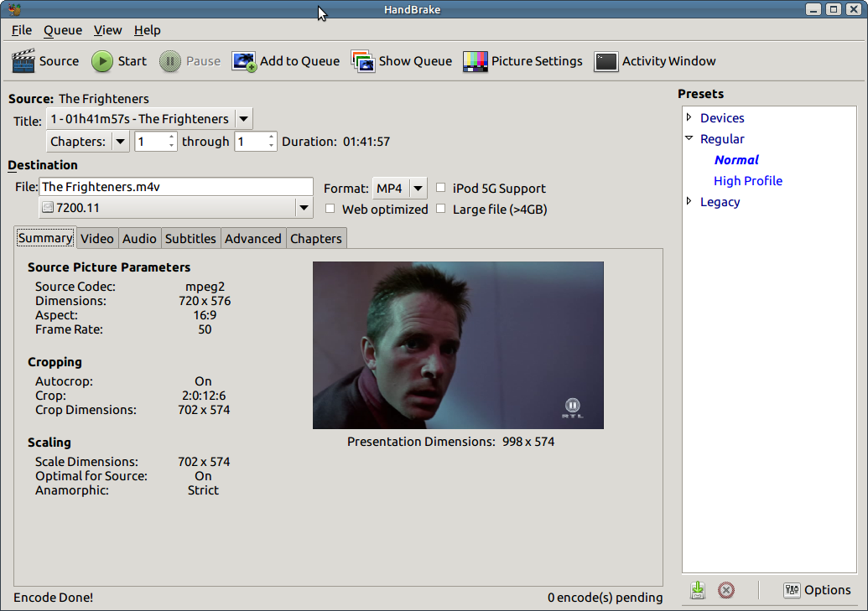Click the Pause toolbar icon
Viewport: 868px width, 611px height.
pyautogui.click(x=170, y=61)
